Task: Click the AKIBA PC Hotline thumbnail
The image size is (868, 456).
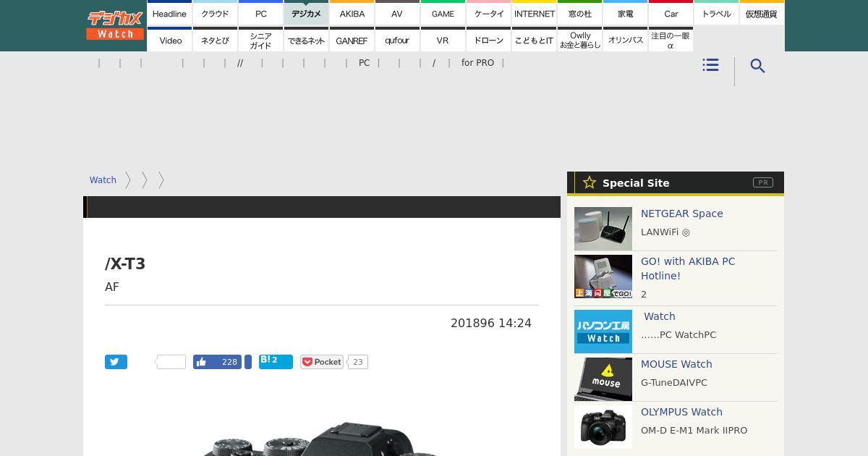Action: [x=603, y=276]
